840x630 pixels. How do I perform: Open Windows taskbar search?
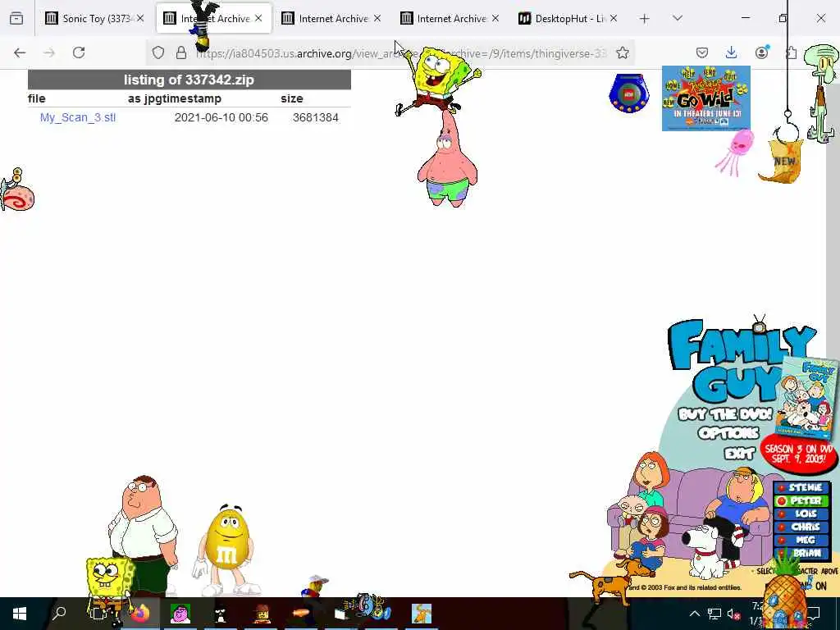pyautogui.click(x=59, y=613)
